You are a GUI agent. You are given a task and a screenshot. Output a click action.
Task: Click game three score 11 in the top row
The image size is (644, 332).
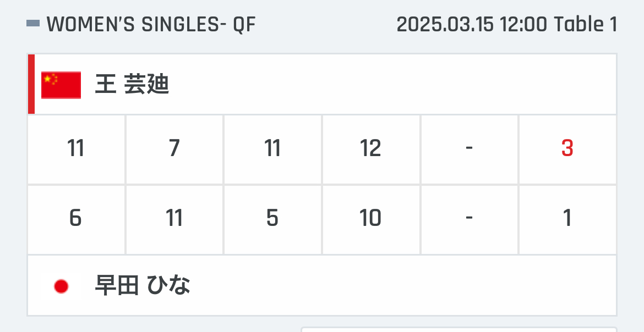[272, 148]
